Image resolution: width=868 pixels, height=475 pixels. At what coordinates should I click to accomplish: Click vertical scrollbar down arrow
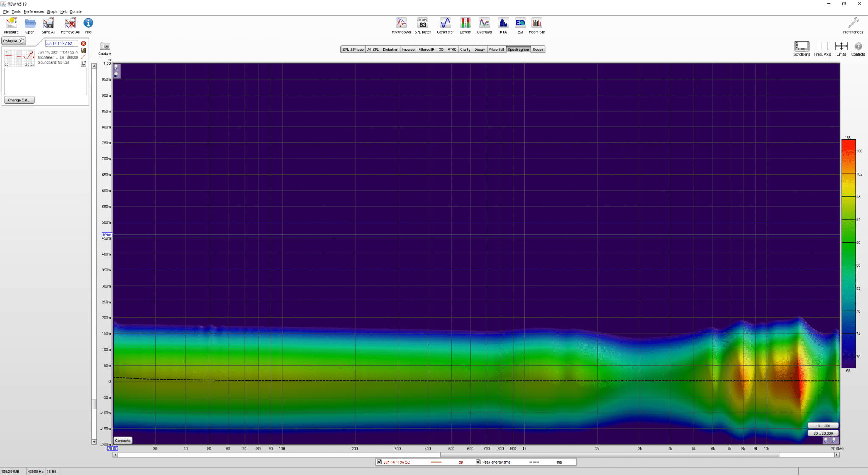coord(94,442)
